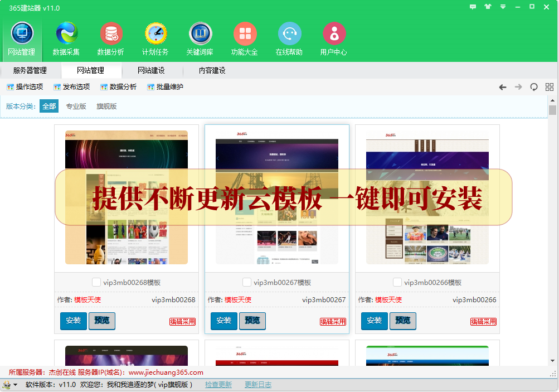The height and width of the screenshot is (392, 559).
Task: Switch to grid view icon
Action: [550, 87]
